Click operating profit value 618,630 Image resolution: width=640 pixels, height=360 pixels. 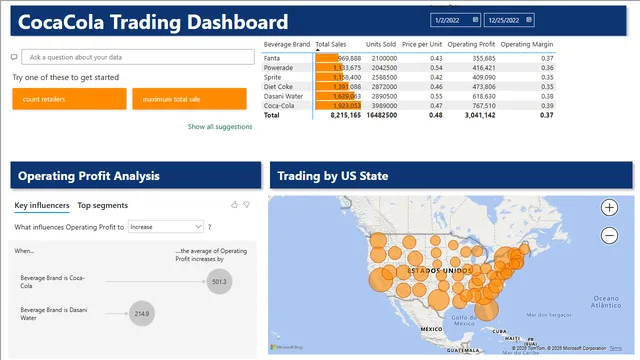click(484, 96)
